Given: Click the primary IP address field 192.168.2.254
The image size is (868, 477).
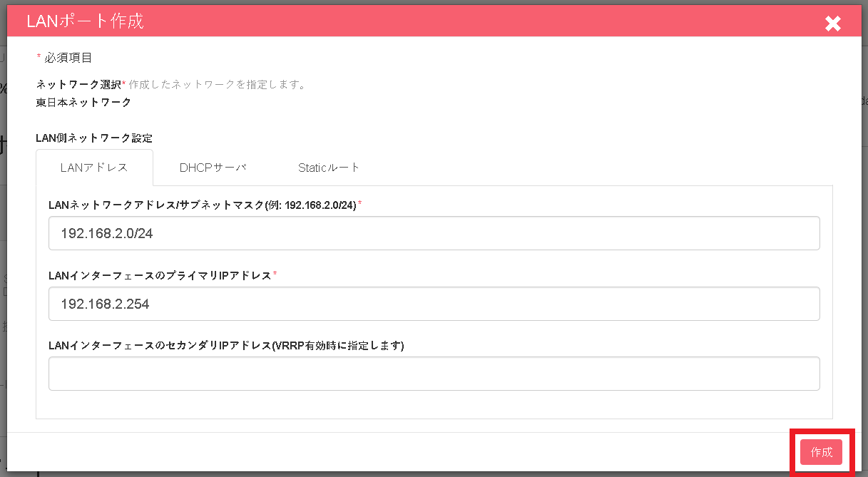Looking at the screenshot, I should click(x=434, y=304).
